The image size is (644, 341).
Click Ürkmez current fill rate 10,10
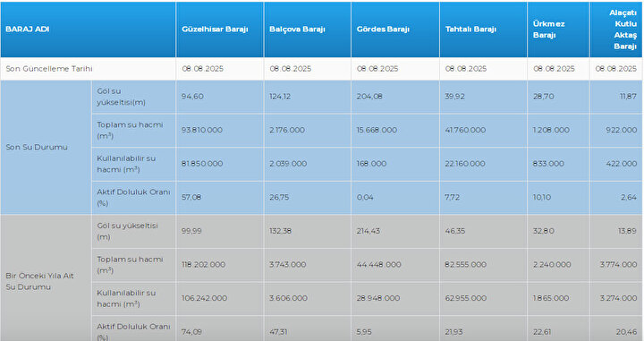click(542, 197)
